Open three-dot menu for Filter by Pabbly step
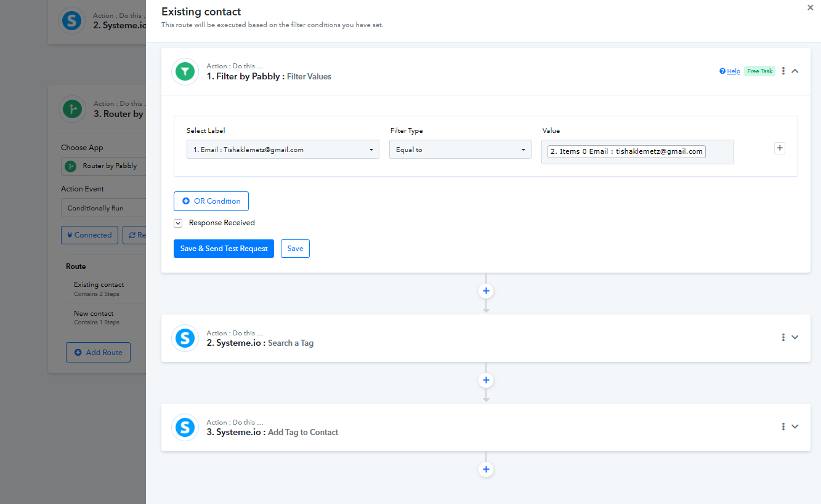Screen dimensions: 821x504 [783, 71]
